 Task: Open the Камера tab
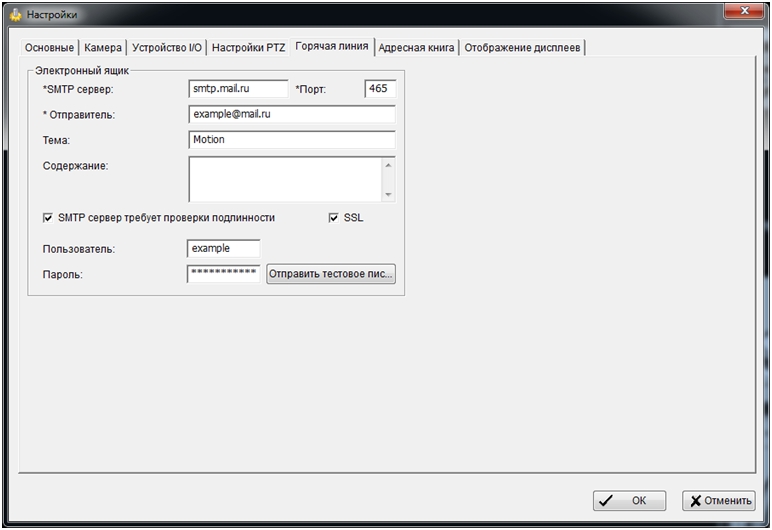(103, 48)
